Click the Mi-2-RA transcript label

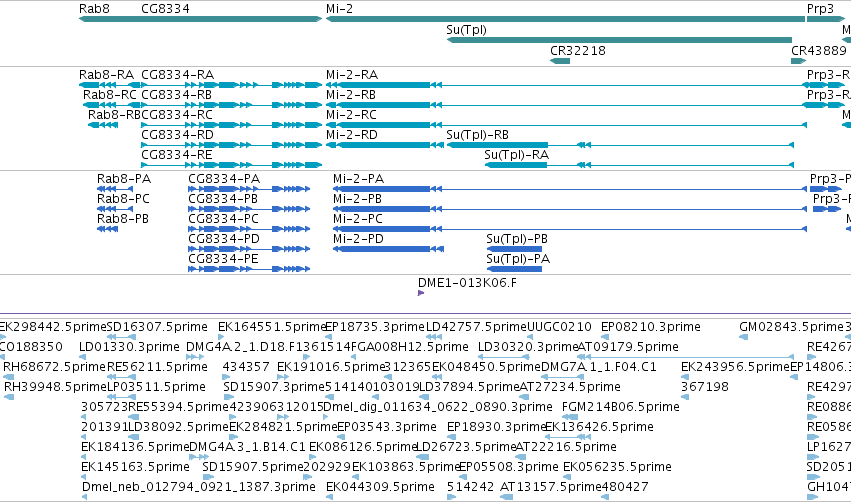(x=352, y=74)
